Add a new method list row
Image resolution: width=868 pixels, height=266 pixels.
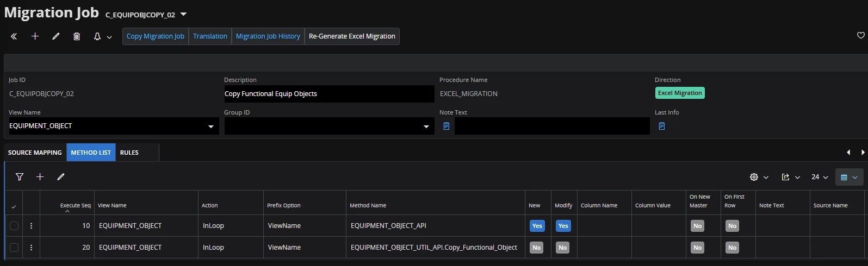point(40,177)
